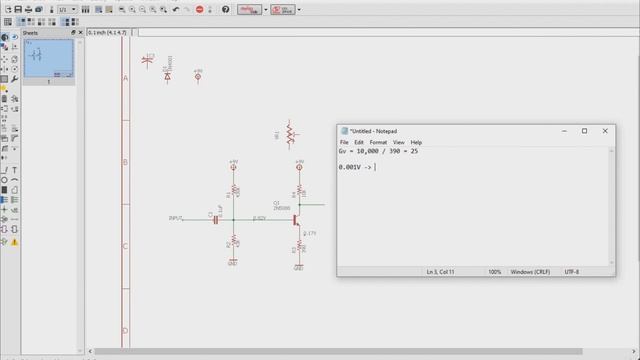
Task: Select the filled Rectangle tool
Action: coord(4,190)
